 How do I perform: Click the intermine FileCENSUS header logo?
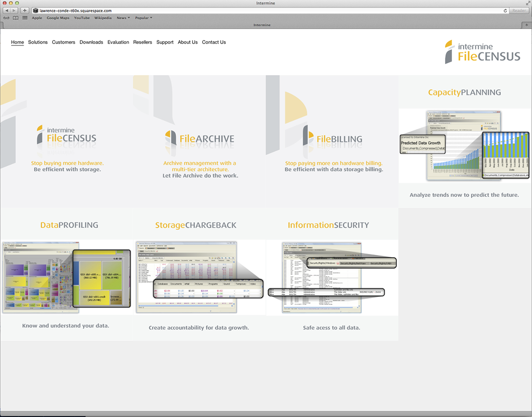[x=482, y=51]
